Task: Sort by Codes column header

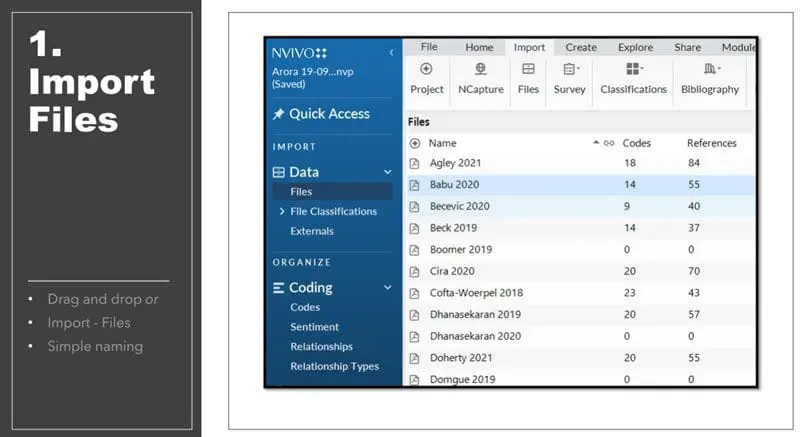Action: [636, 143]
